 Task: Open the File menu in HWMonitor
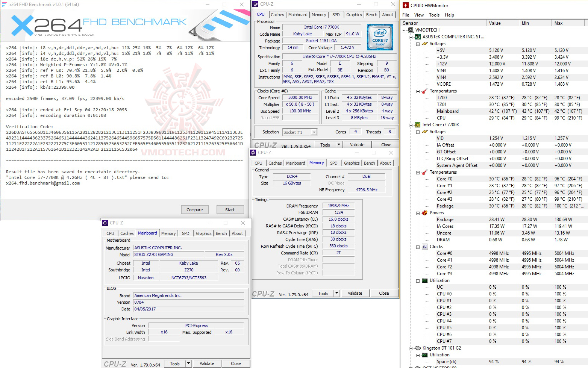[406, 15]
